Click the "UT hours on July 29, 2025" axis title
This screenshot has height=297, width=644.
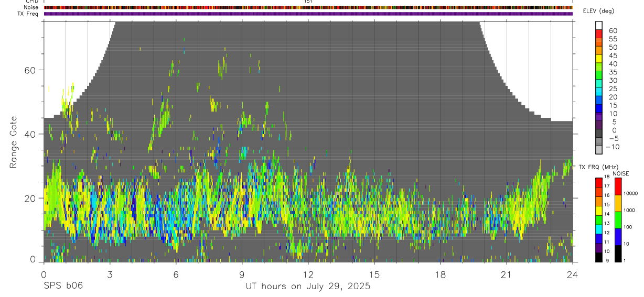(x=308, y=287)
